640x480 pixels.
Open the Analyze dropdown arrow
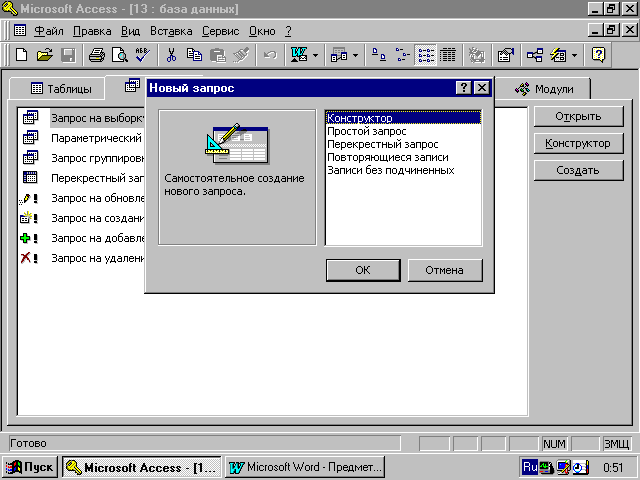356,55
